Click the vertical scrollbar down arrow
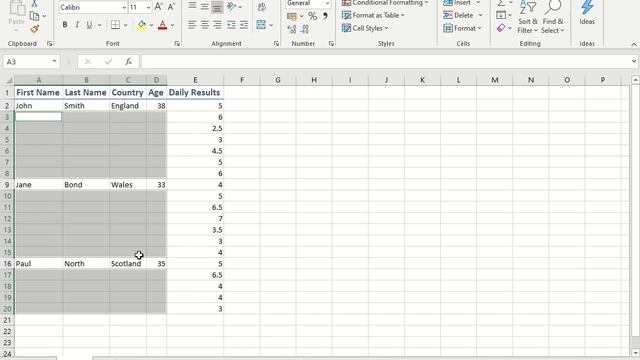The image size is (640, 360). 635,353
